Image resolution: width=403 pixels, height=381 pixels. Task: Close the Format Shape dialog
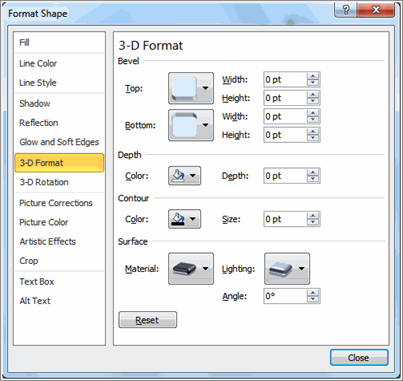pos(359,358)
